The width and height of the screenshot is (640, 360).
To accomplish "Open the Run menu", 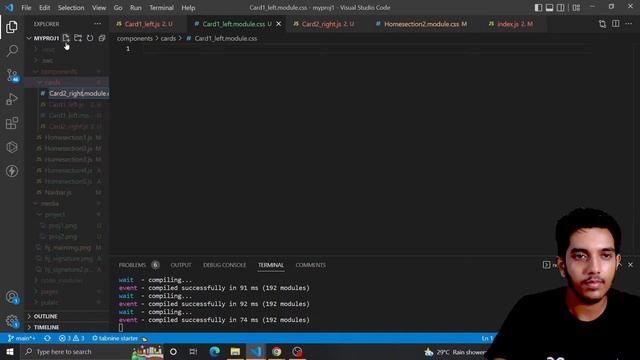I will pos(136,8).
